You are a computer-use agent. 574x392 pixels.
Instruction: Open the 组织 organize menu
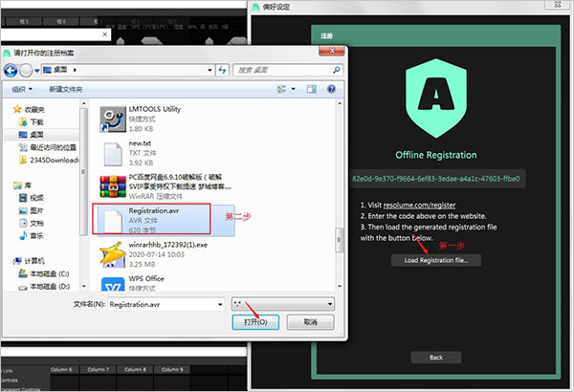22,89
